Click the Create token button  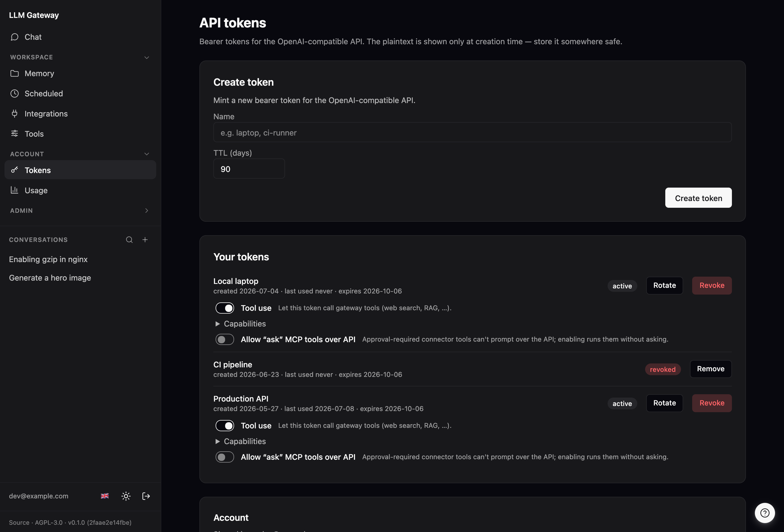tap(698, 198)
